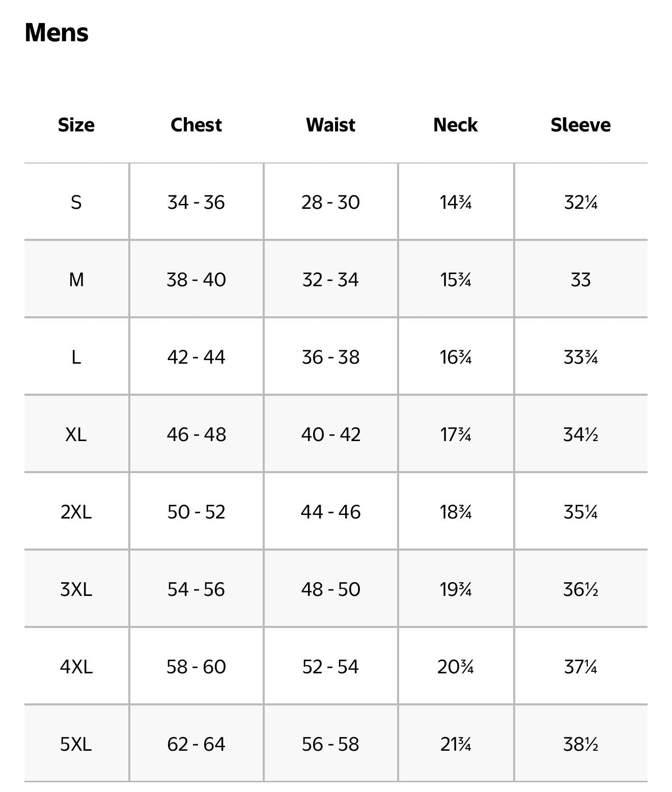Click chest measurement 42 - 44
This screenshot has width=672, height=792.
coord(196,357)
